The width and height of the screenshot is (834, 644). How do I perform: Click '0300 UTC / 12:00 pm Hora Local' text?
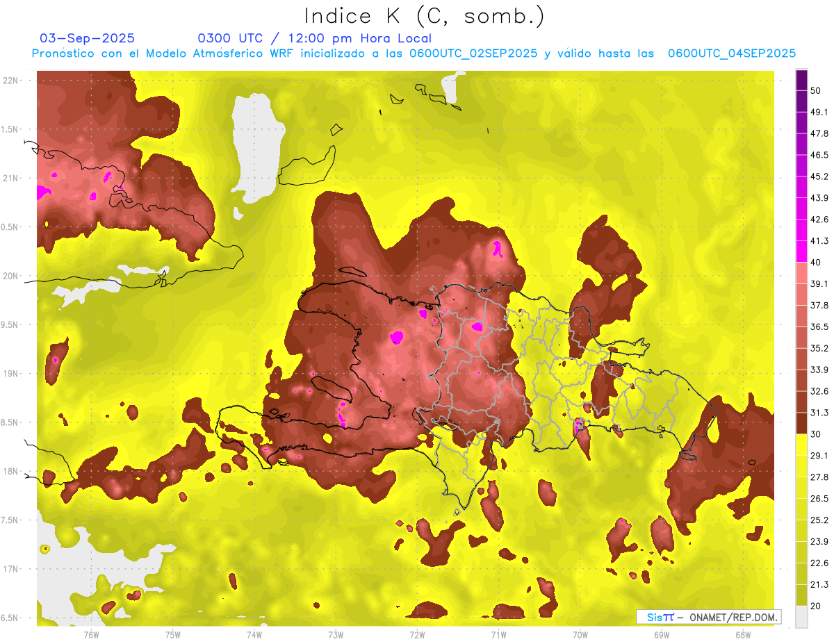click(x=314, y=38)
